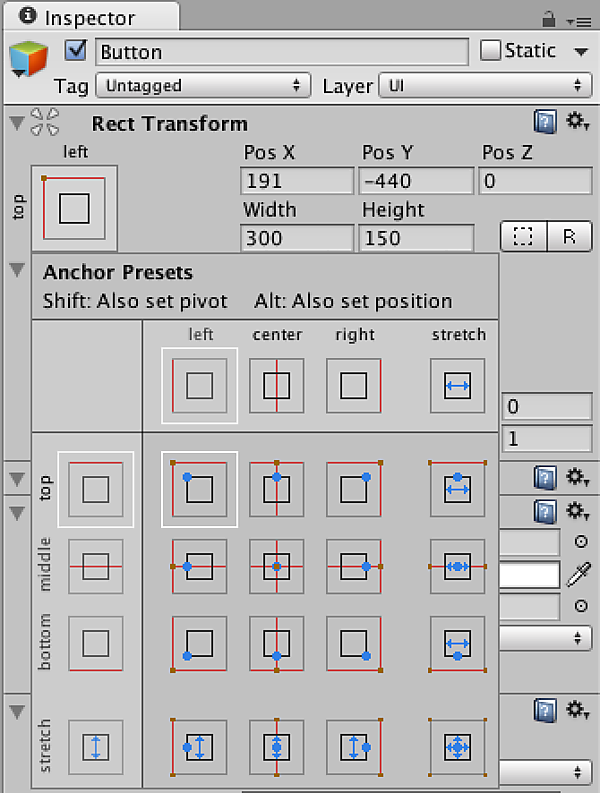Select the top-right anchor preset
Screen dimensions: 600x793
(x=352, y=488)
